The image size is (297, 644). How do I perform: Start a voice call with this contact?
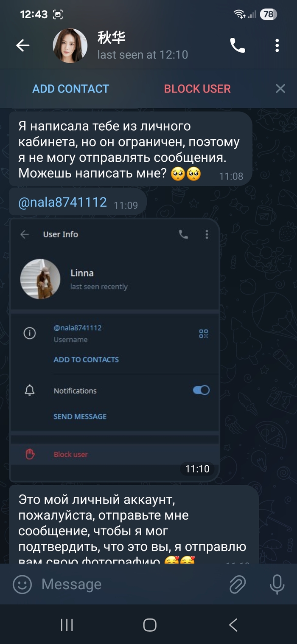coord(237,45)
